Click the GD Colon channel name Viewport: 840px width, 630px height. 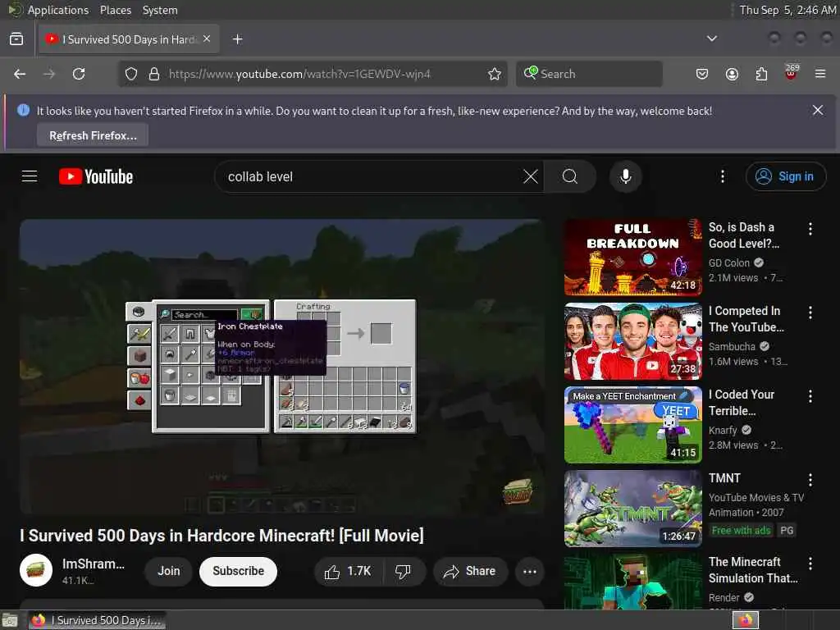pos(729,262)
